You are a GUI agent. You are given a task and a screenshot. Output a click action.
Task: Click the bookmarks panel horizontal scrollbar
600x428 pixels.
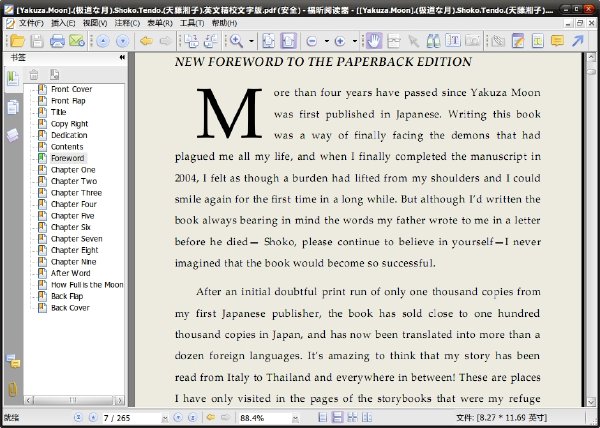pyautogui.click(x=73, y=400)
